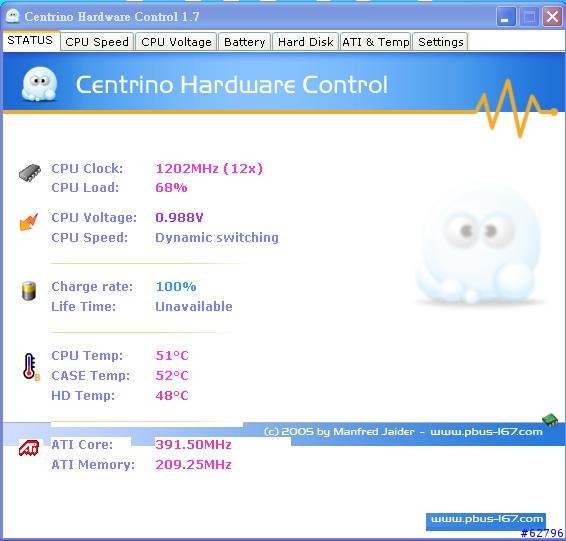
Task: Click the 100% charge rate value
Action: point(176,287)
